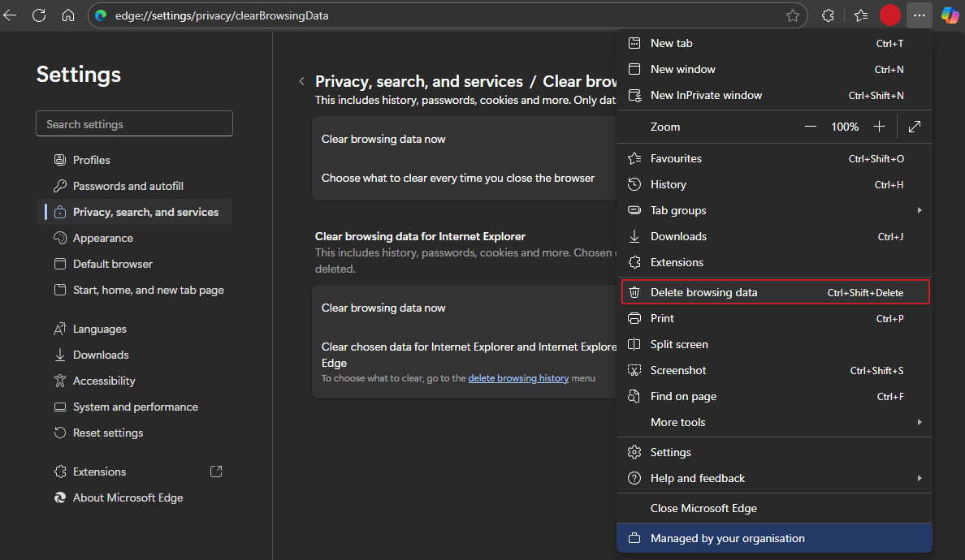Screen dimensions: 965x560
Task: Open the Extensions puzzle icon in the toolbar
Action: 829,15
